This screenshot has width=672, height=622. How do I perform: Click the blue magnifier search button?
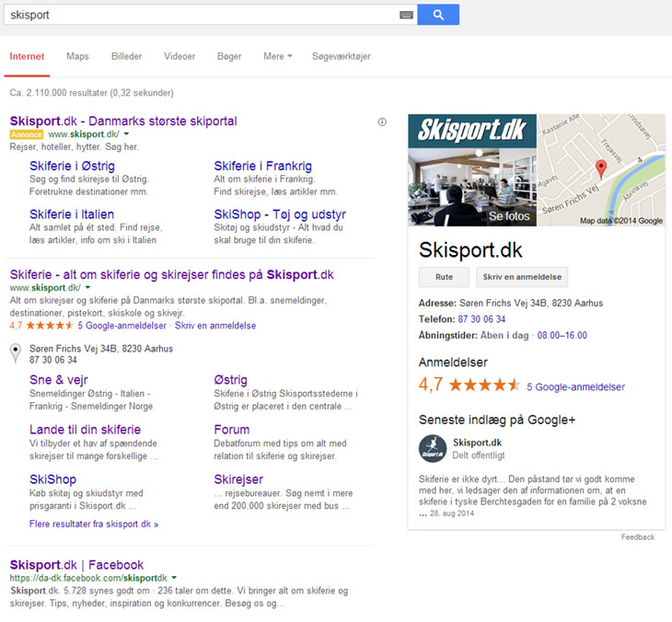click(438, 15)
